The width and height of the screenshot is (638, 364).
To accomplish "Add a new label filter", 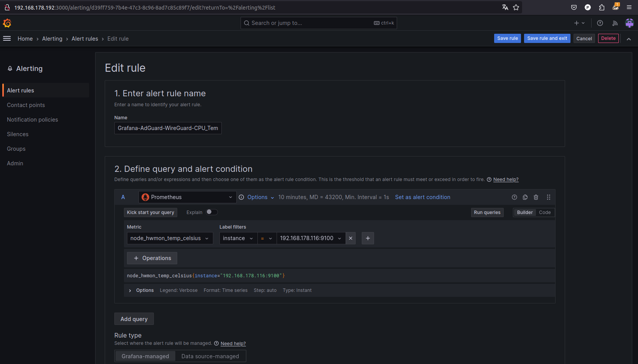I will 368,238.
